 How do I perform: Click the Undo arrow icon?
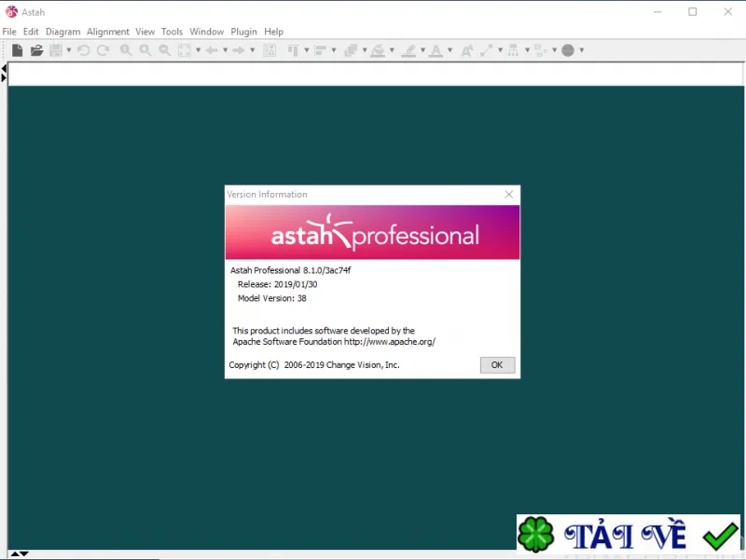coord(84,50)
